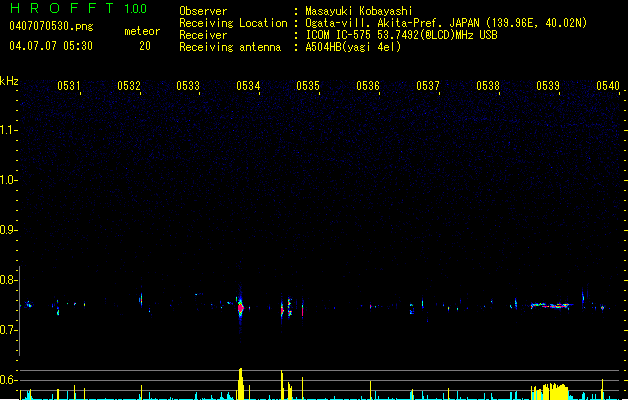629x400 pixels.
Task: Click the 0.8 kHz axis label
Action: [8, 280]
